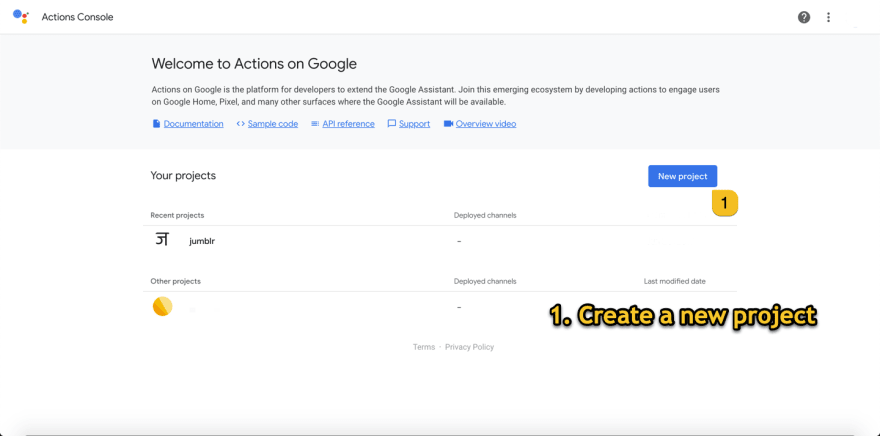Click the Google Assistant logo
Viewport: 880px width, 436px height.
point(21,16)
